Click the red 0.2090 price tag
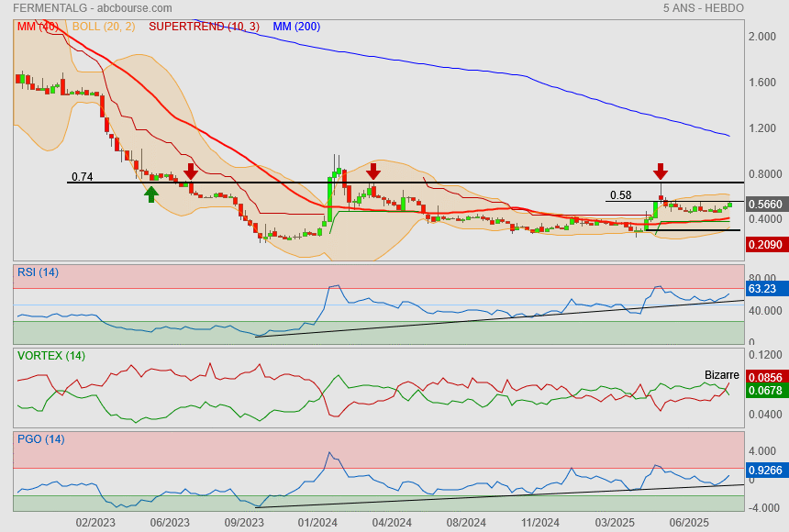The height and width of the screenshot is (532, 789). (x=765, y=245)
